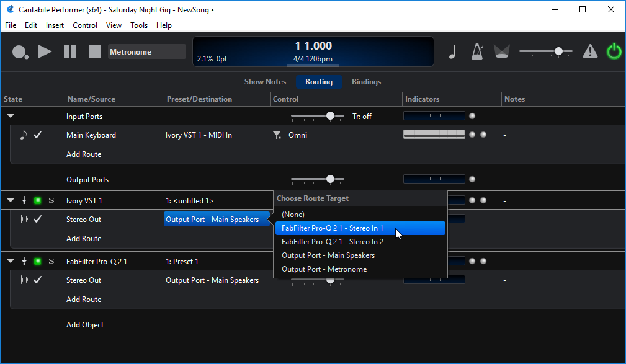Click the warning triangle icon
Image resolution: width=626 pixels, height=364 pixels.
coord(590,52)
